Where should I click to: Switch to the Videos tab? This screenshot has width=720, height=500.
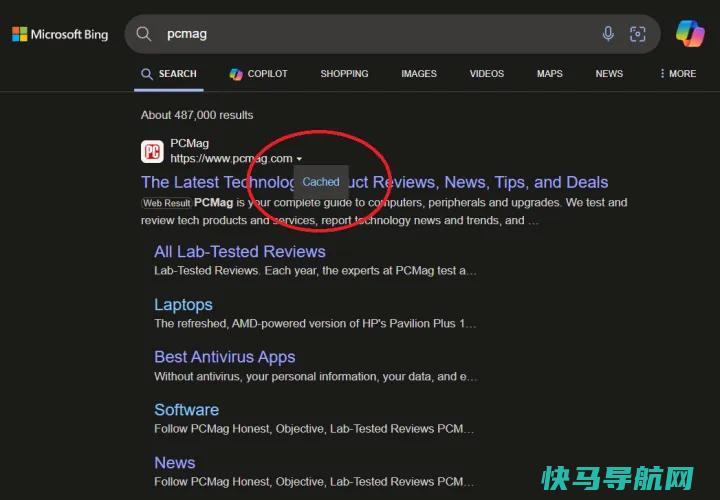point(487,74)
